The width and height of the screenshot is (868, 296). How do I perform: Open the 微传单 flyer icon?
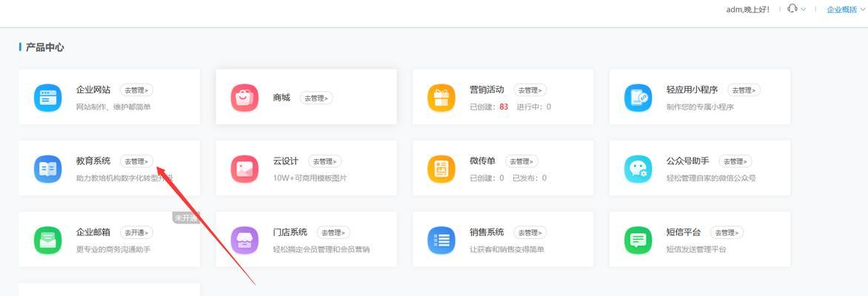coord(441,169)
